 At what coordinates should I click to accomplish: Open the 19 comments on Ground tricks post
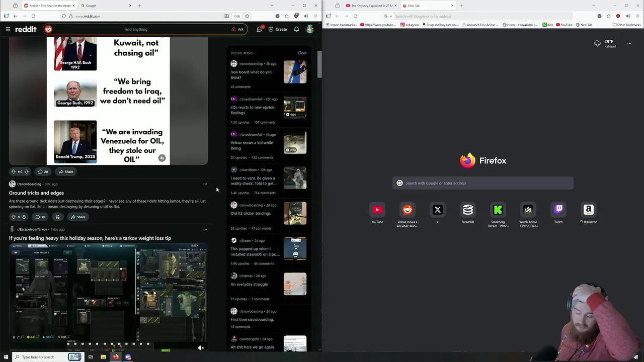click(x=40, y=217)
